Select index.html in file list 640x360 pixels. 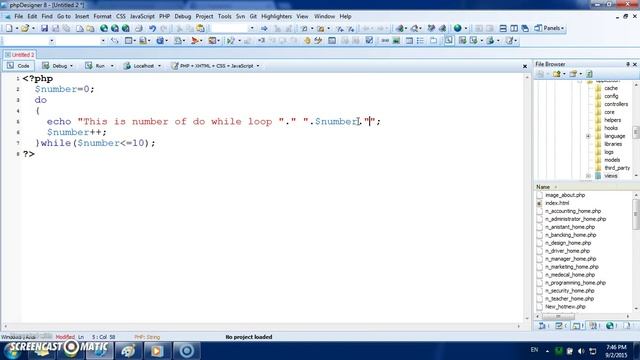pos(557,203)
